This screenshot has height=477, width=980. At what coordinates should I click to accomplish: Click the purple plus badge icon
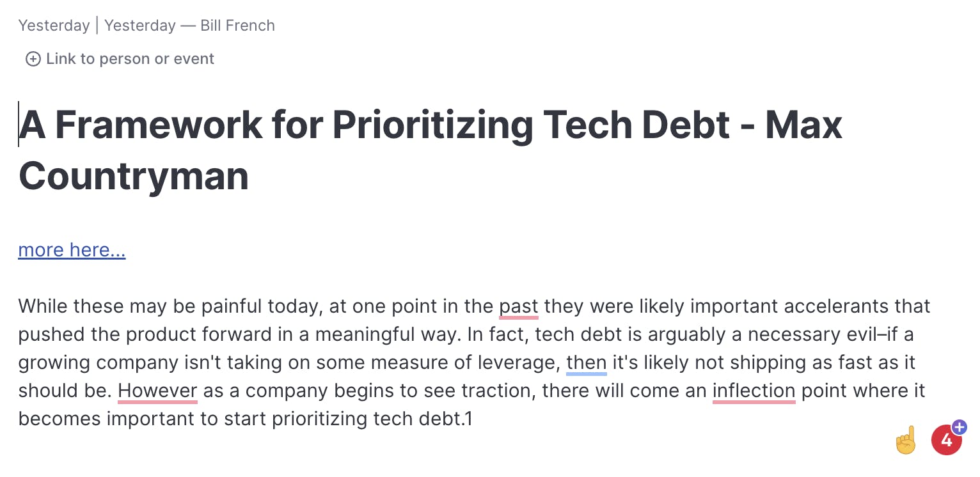pyautogui.click(x=960, y=427)
